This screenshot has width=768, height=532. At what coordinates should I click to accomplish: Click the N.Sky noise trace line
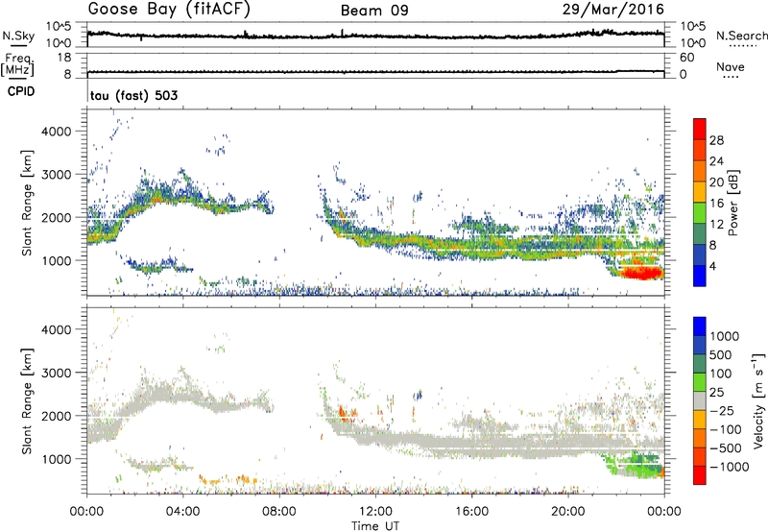pyautogui.click(x=375, y=36)
